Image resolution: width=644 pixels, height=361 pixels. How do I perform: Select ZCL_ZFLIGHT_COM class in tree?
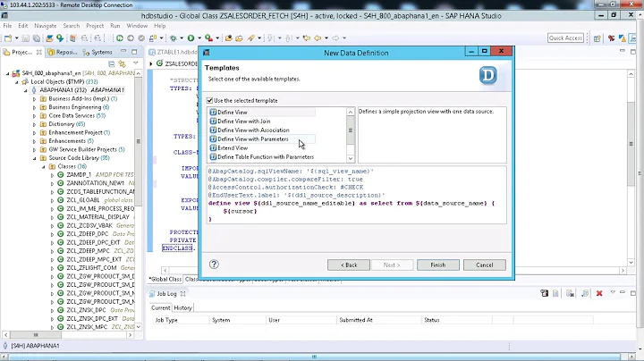91,268
